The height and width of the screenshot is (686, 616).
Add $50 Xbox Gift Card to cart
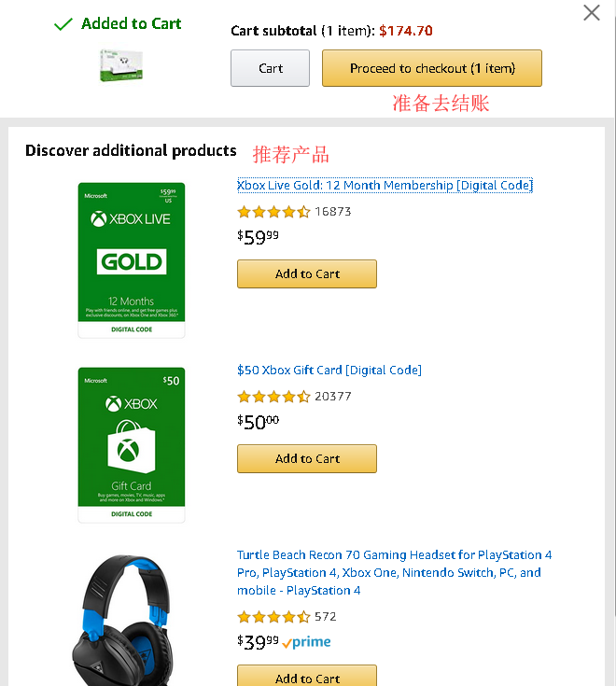tap(306, 458)
